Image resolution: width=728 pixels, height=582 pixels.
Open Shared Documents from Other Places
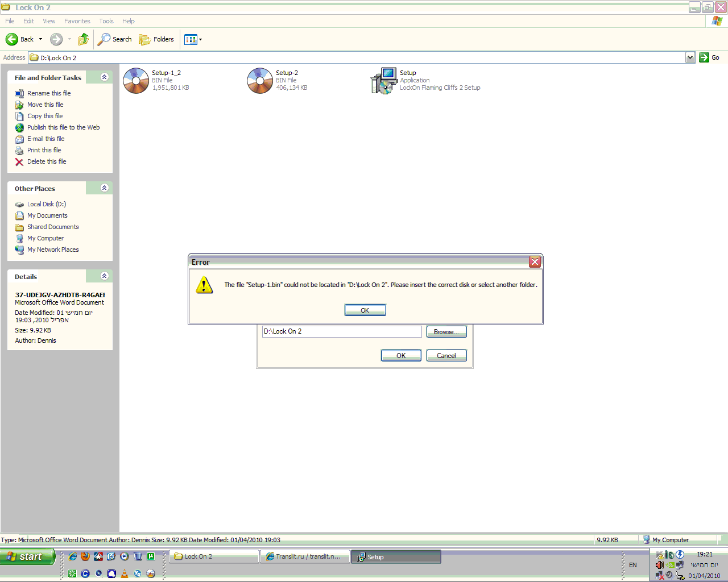point(53,227)
